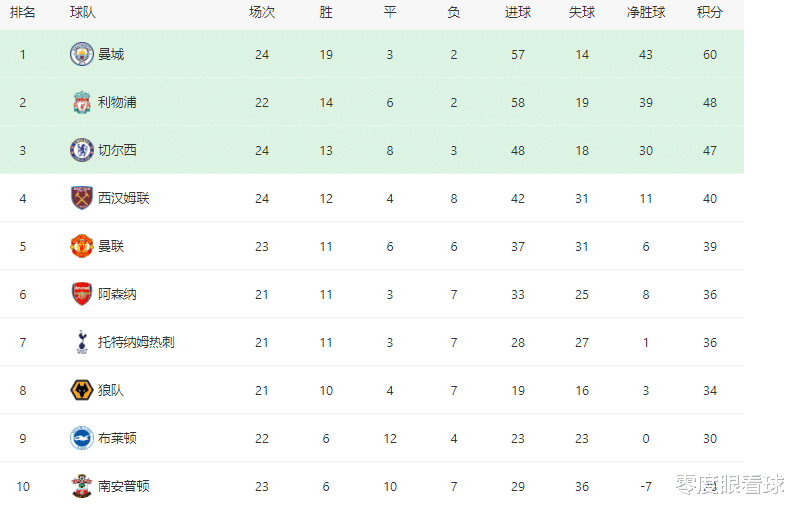Click the Southampton club crest
This screenshot has height=509, width=796.
81,486
